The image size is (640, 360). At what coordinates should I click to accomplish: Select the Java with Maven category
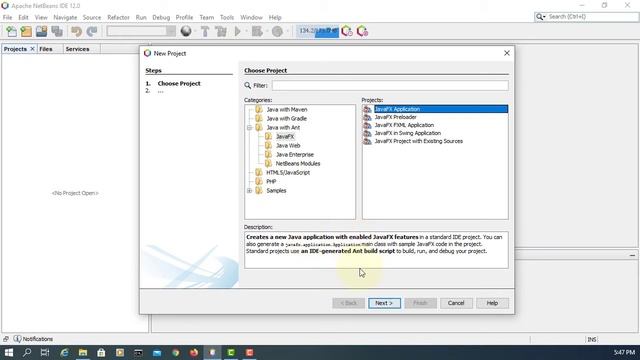287,109
